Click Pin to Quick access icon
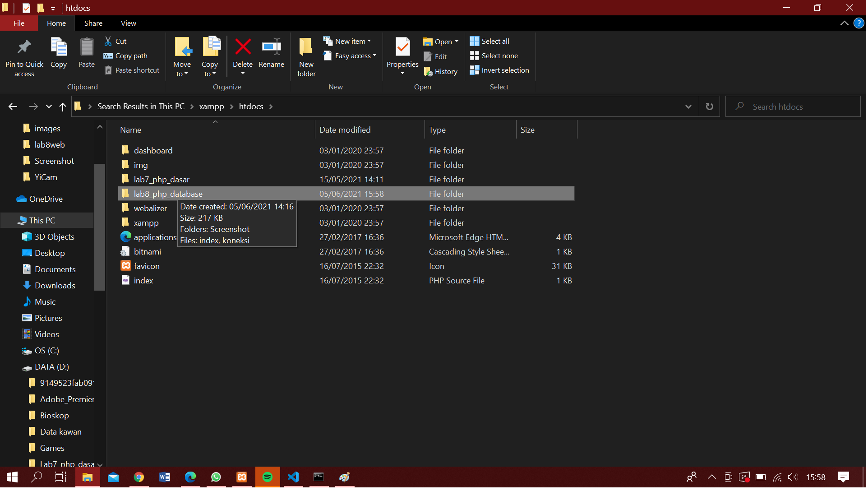Image resolution: width=868 pixels, height=491 pixels. tap(24, 47)
